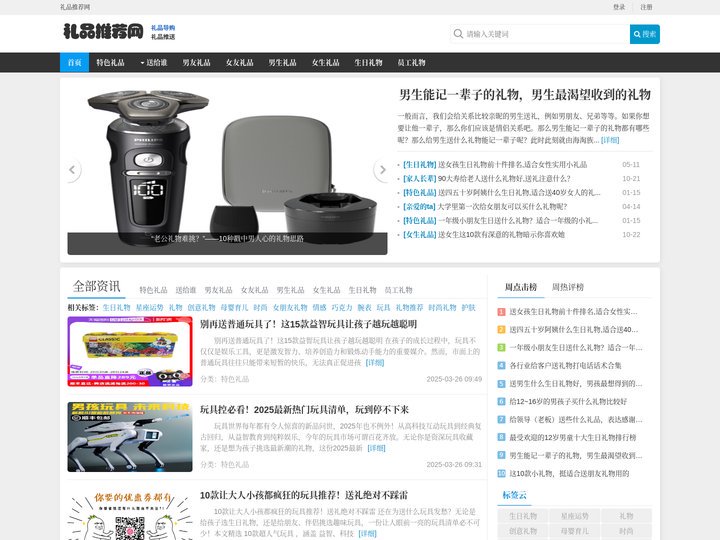Open article 送女生这10款有深意的礼物
Screen dimensions: 720x540
(x=501, y=235)
